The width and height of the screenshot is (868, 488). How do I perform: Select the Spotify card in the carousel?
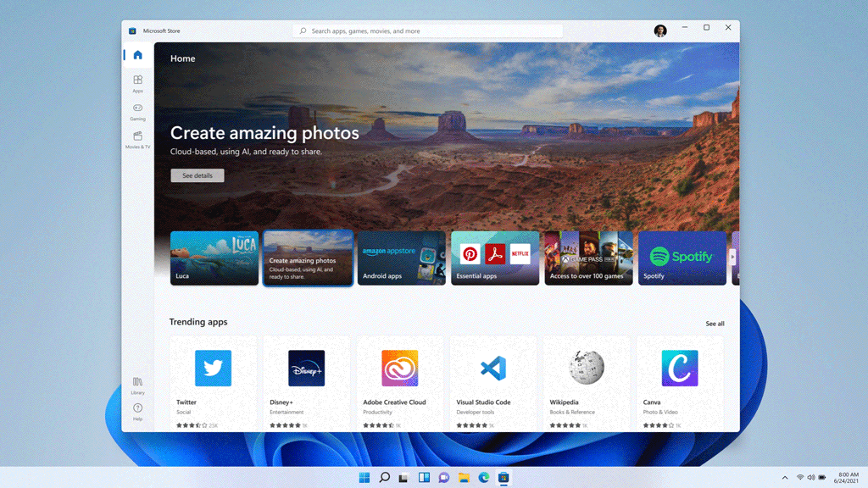(x=682, y=258)
